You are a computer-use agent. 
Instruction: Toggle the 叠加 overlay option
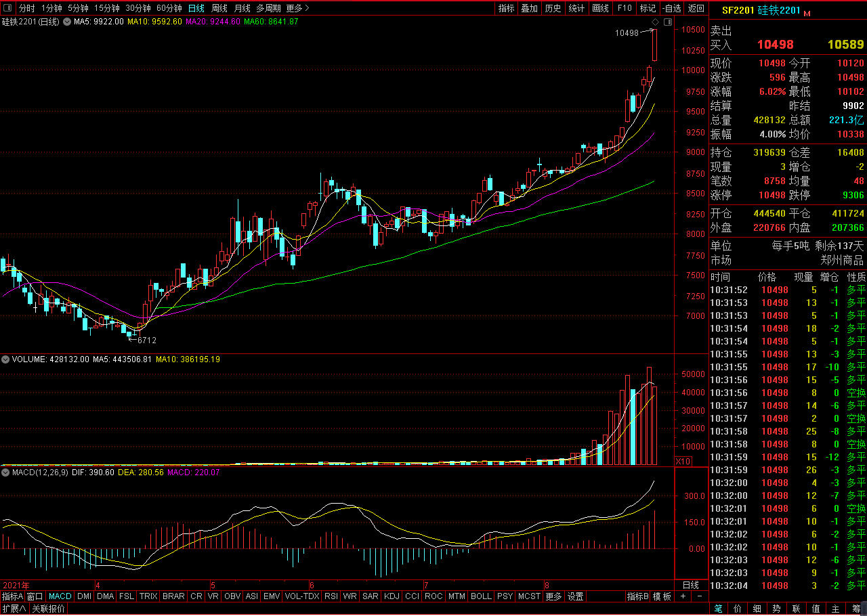pyautogui.click(x=530, y=8)
